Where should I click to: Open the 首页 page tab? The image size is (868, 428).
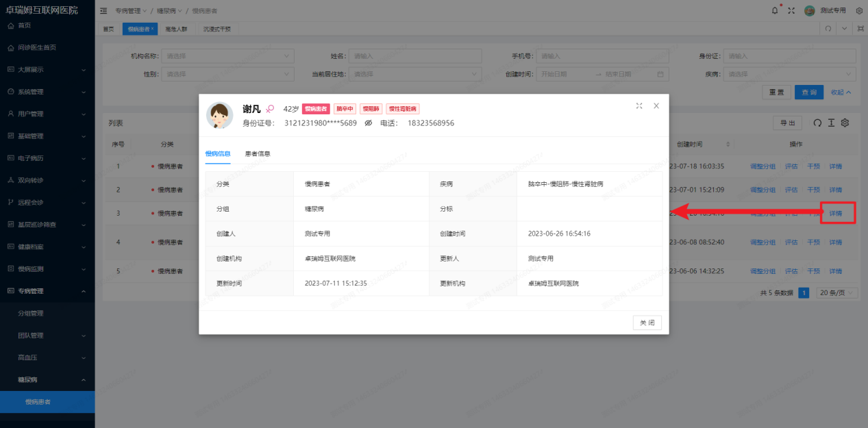pyautogui.click(x=108, y=29)
